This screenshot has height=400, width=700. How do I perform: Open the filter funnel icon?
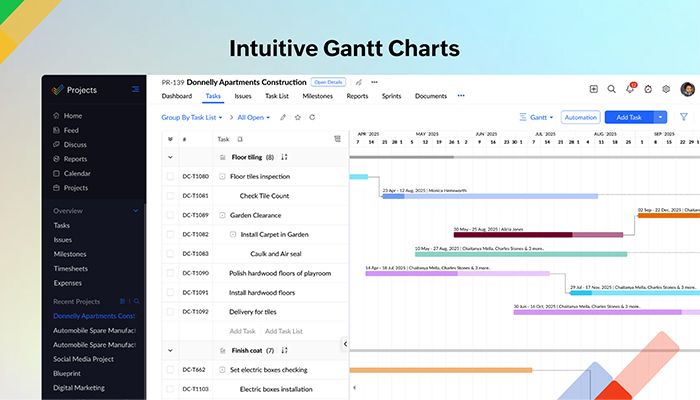click(684, 117)
